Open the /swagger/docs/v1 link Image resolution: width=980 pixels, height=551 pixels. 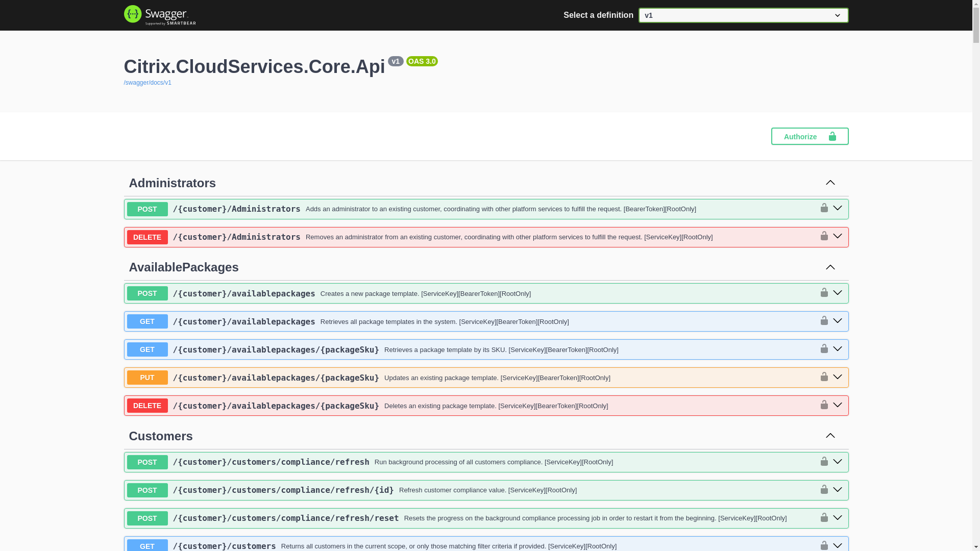(x=148, y=83)
